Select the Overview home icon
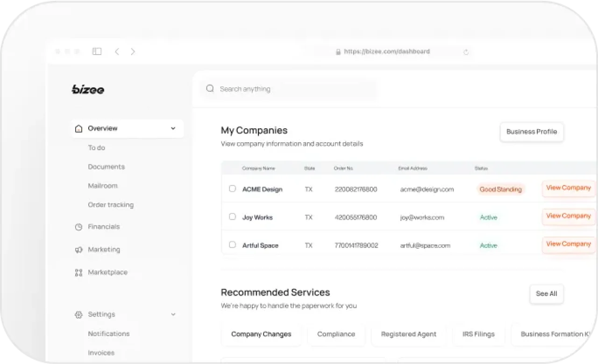This screenshot has width=598, height=364. (x=78, y=128)
